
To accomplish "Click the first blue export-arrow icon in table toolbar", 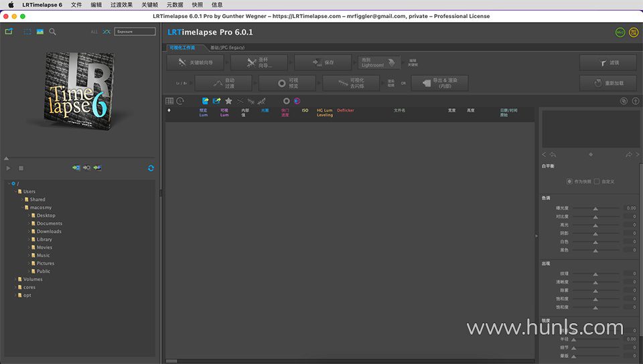I will pos(206,101).
